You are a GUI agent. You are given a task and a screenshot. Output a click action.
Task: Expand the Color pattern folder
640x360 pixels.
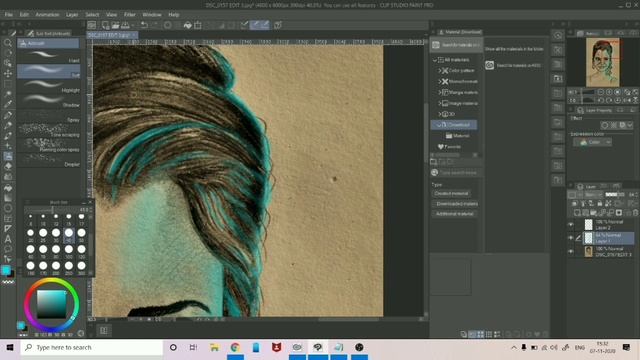pos(440,71)
